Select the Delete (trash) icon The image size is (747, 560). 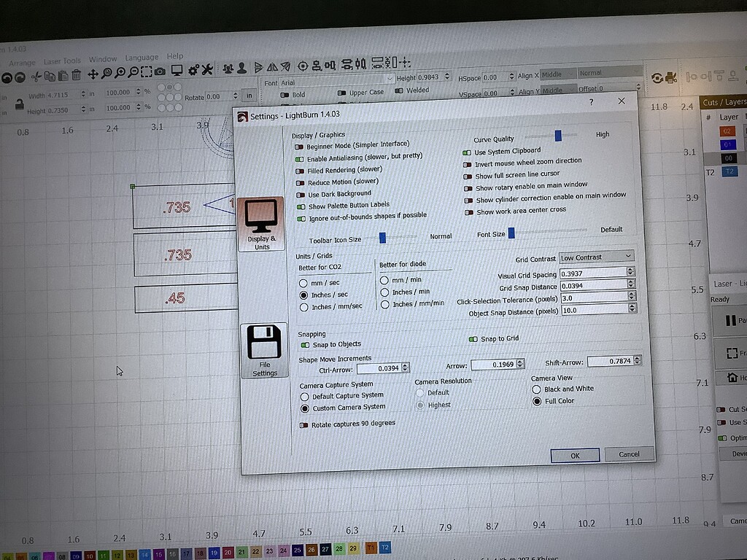(x=76, y=74)
